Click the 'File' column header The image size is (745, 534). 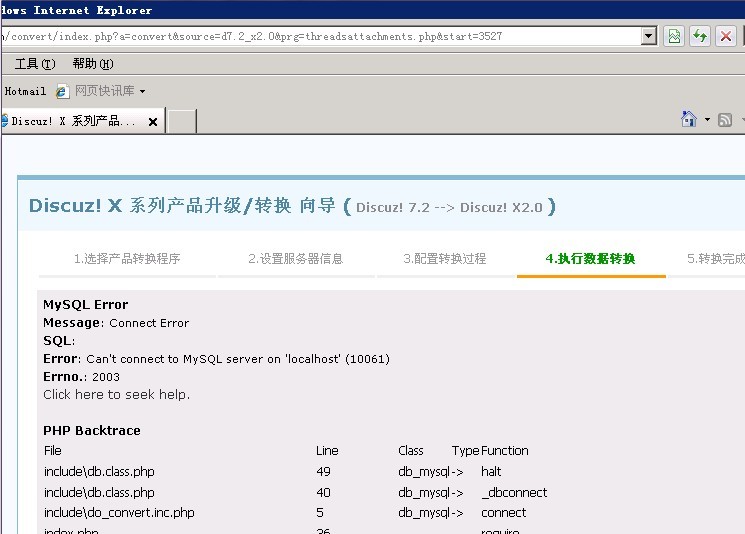pyautogui.click(x=53, y=450)
